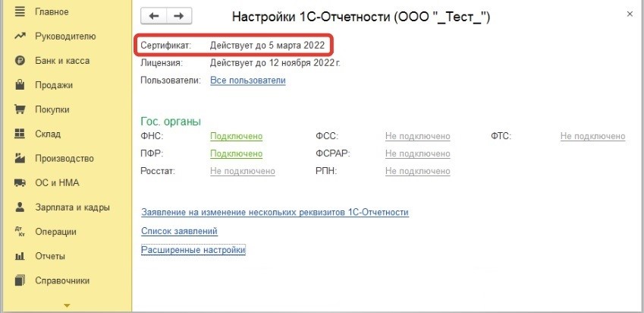Go back with the left arrow button
This screenshot has height=313, width=644.
[x=154, y=16]
